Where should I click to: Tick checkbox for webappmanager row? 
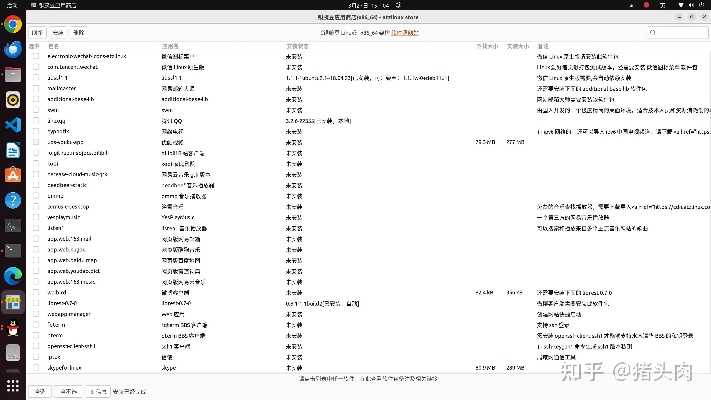[x=36, y=314]
